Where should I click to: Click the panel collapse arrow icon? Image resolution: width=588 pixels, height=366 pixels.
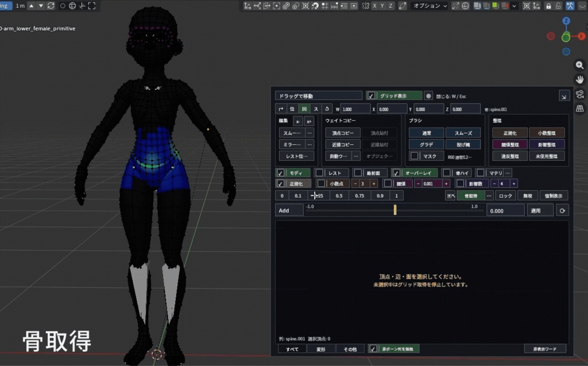564,97
